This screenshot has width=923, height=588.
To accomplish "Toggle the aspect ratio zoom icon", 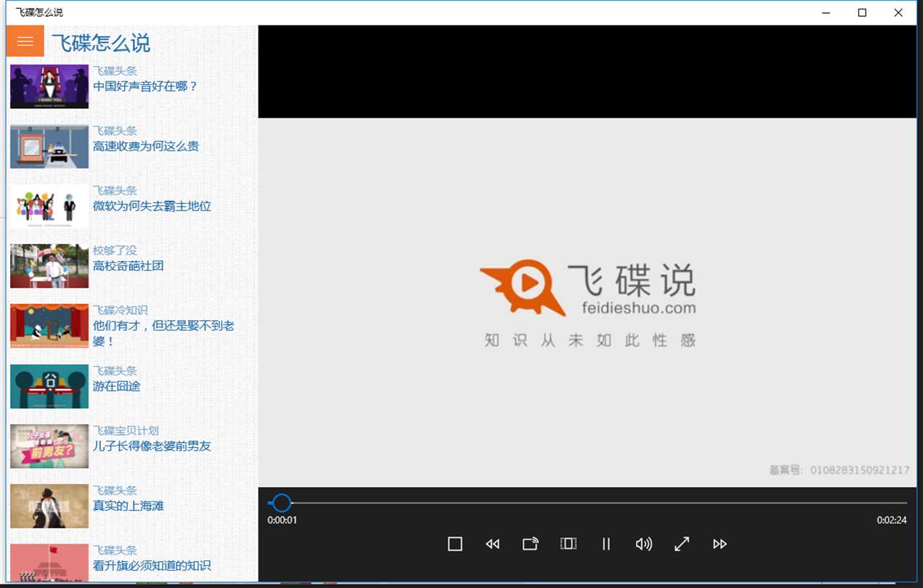I will point(569,544).
